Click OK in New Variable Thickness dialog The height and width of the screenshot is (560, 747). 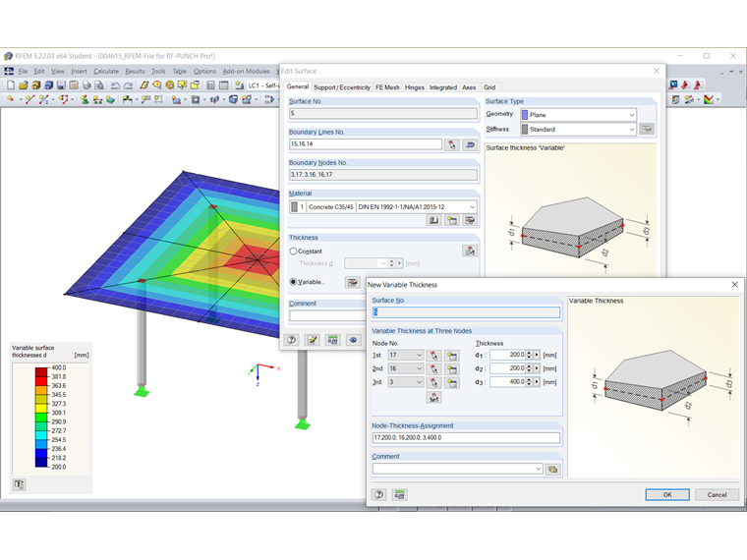click(x=667, y=495)
